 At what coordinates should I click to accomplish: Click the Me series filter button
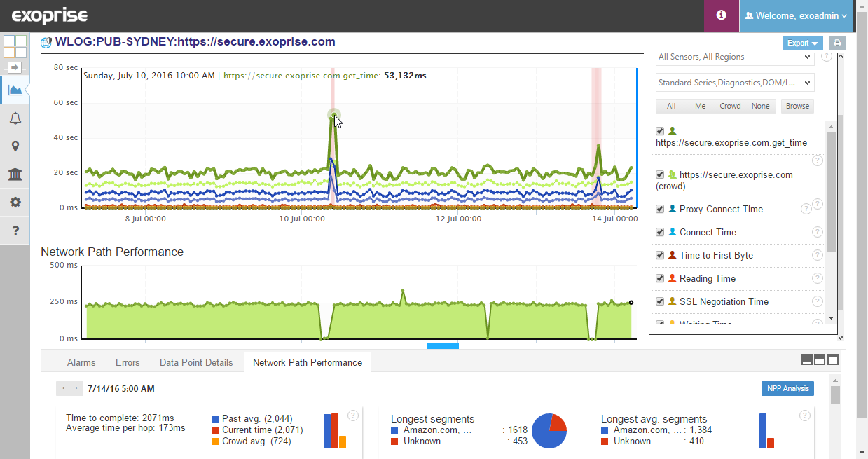pos(701,106)
